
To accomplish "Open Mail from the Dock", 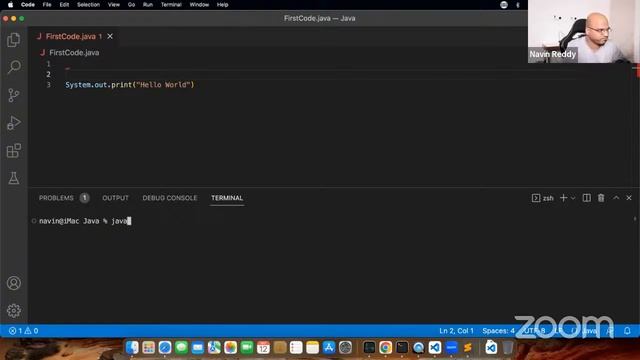I will point(198,348).
